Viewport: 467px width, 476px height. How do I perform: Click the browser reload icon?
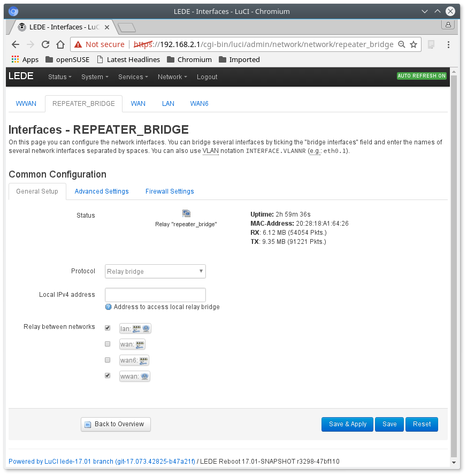[x=45, y=44]
